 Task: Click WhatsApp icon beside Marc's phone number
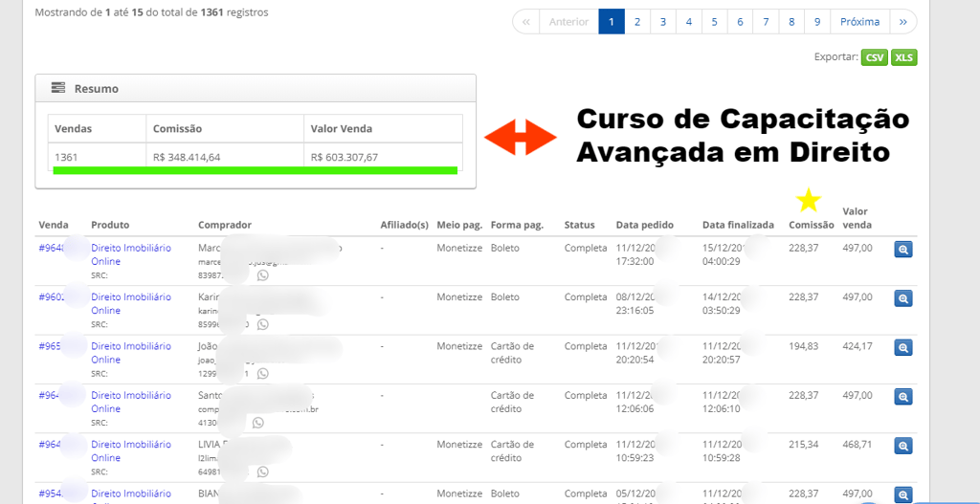tap(262, 275)
